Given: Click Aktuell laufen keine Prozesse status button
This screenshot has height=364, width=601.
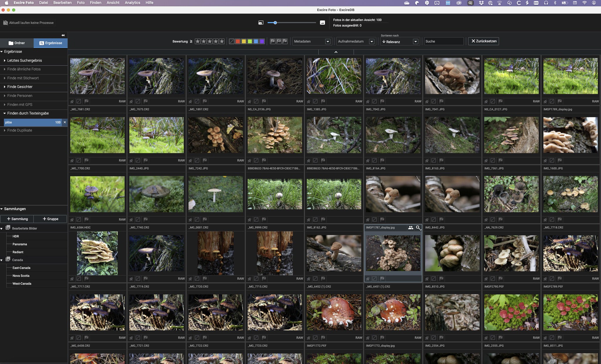Looking at the screenshot, I should [x=28, y=23].
